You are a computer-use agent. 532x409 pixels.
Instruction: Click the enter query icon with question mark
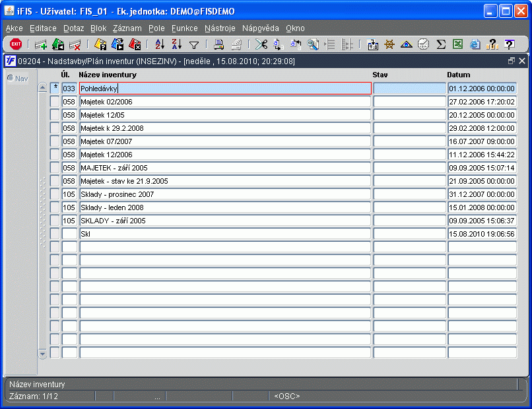coord(100,44)
